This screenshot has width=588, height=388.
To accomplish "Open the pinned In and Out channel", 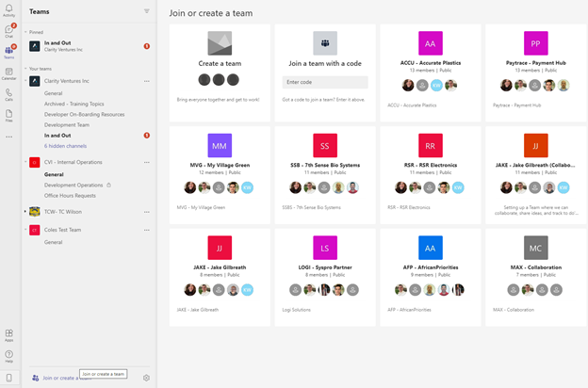I will click(x=89, y=46).
